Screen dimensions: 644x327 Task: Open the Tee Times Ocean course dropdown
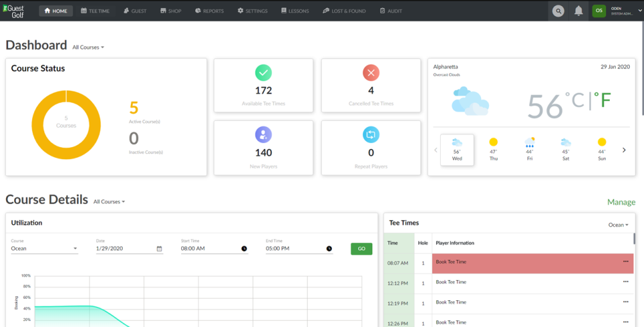[618, 225]
